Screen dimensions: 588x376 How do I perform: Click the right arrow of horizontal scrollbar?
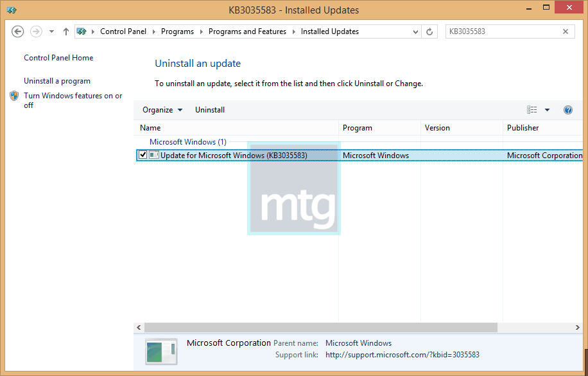[x=578, y=328]
